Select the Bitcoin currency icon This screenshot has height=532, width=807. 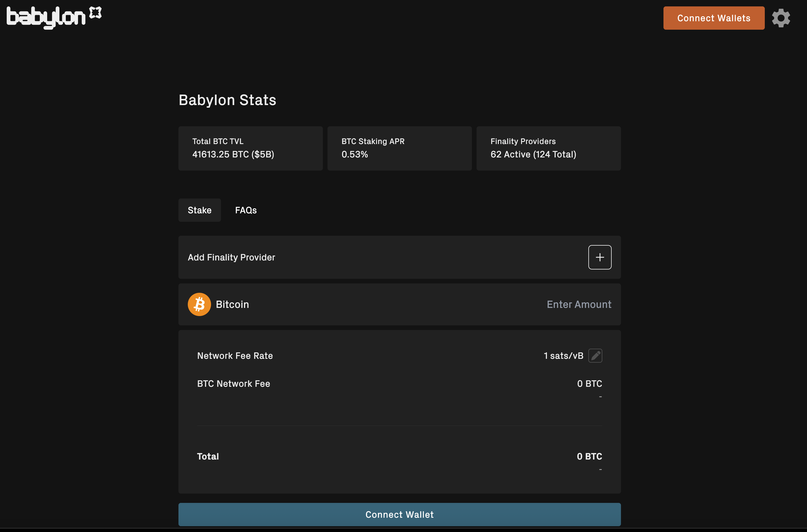point(199,304)
